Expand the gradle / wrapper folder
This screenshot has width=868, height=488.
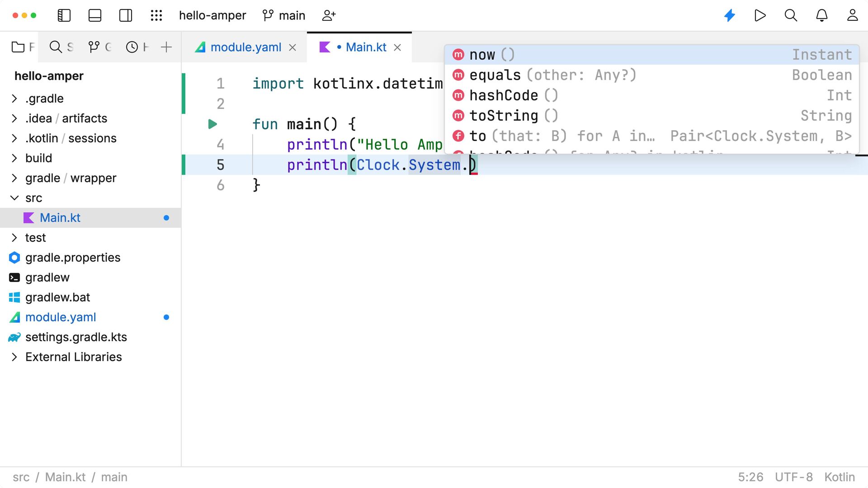point(14,178)
